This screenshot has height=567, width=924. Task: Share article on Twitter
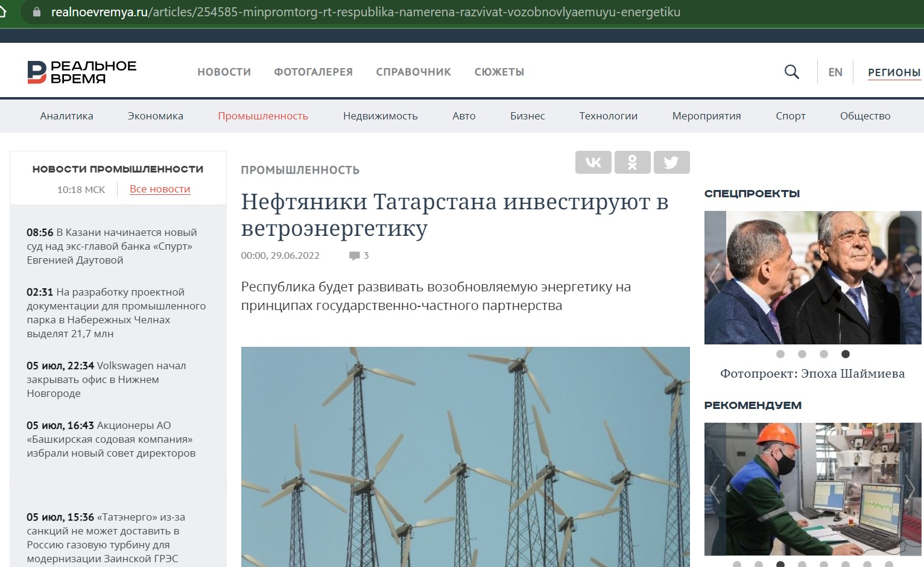[671, 162]
